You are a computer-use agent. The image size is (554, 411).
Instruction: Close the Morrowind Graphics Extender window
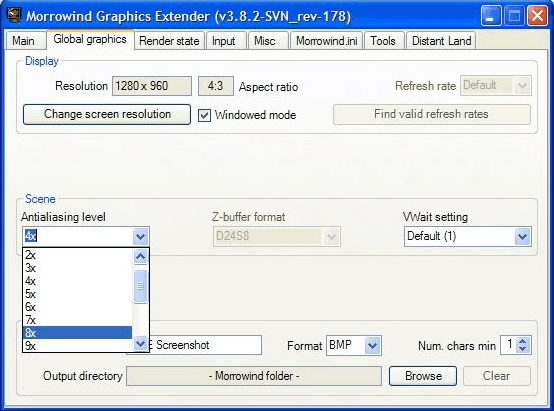point(537,16)
